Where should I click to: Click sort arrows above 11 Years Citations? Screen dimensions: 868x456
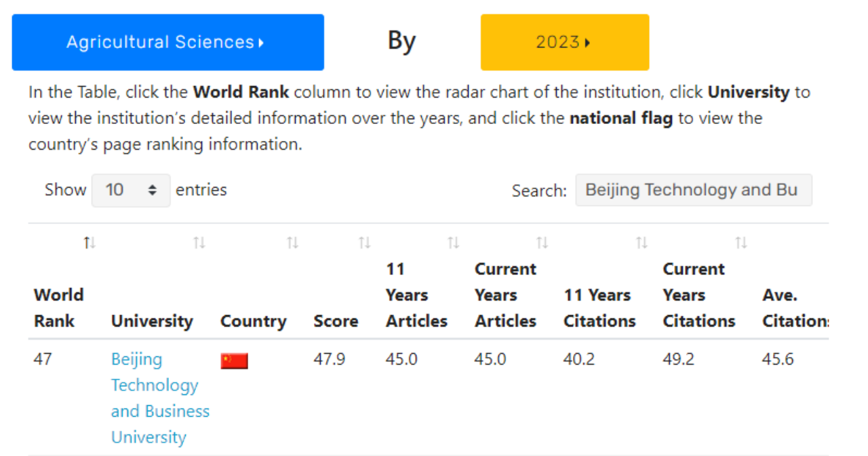[642, 243]
